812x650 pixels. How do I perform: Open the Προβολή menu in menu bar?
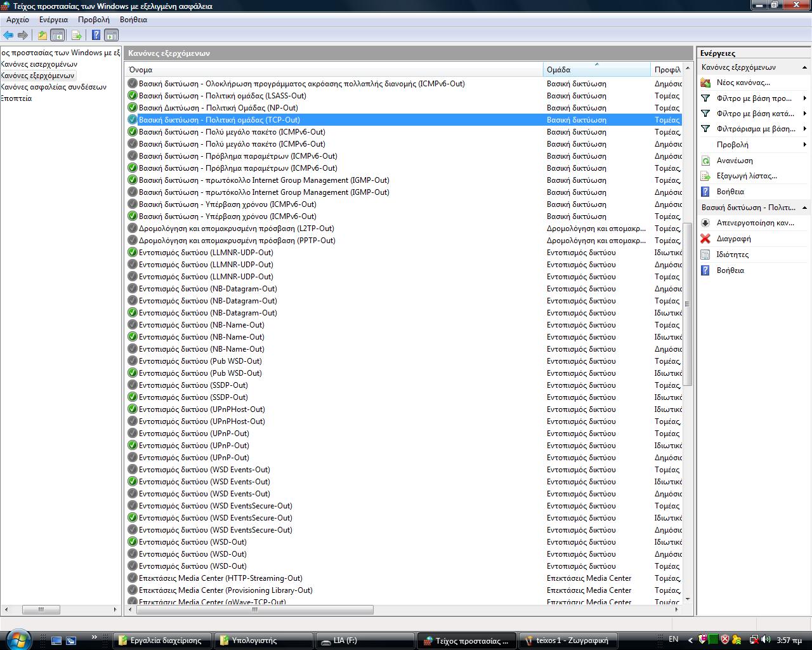(94, 20)
